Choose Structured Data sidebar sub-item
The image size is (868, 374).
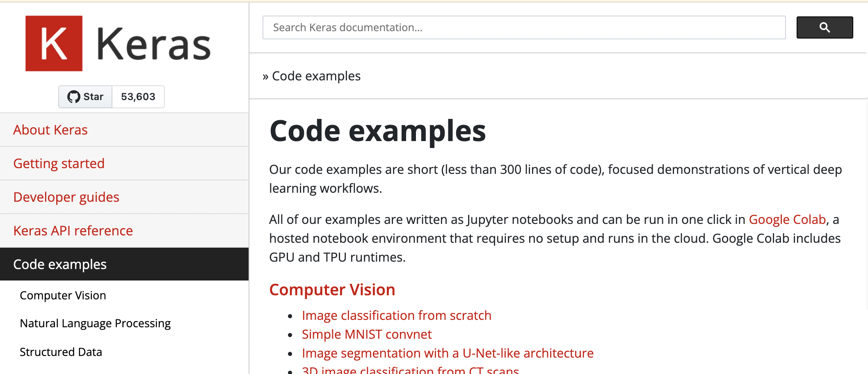point(61,352)
